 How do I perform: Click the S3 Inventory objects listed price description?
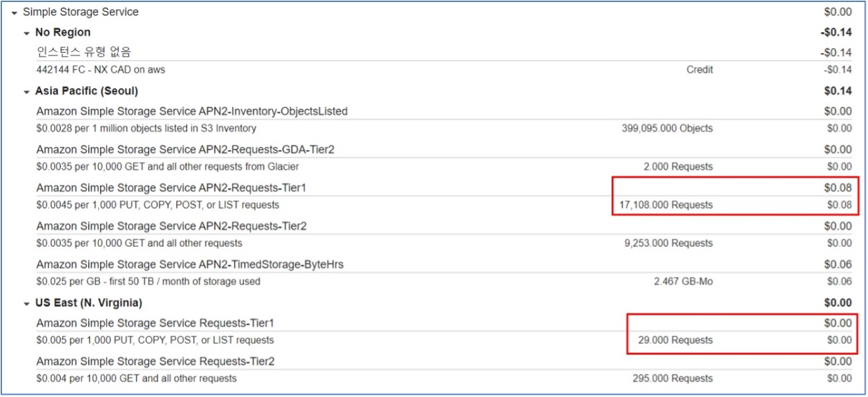[x=146, y=128]
